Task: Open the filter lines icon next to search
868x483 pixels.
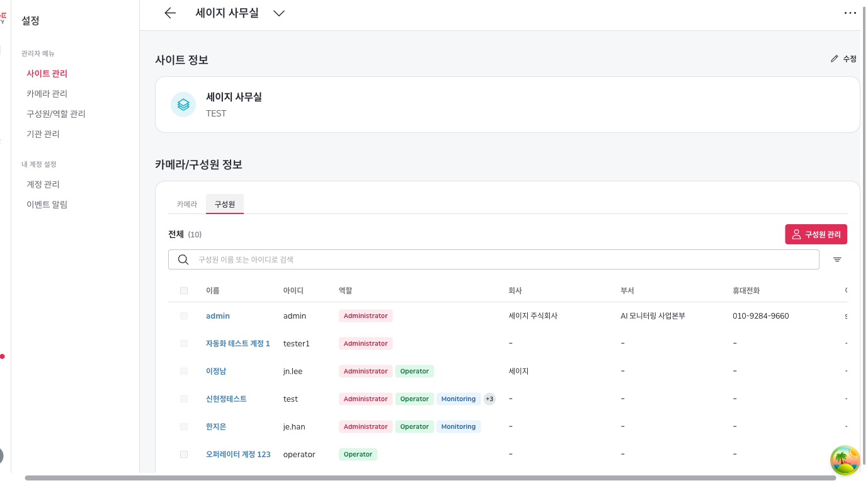Action: pyautogui.click(x=837, y=259)
